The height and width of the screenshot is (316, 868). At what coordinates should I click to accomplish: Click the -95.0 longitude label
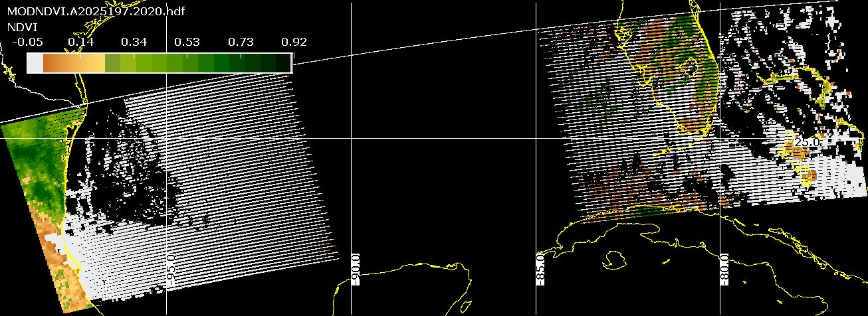point(171,270)
